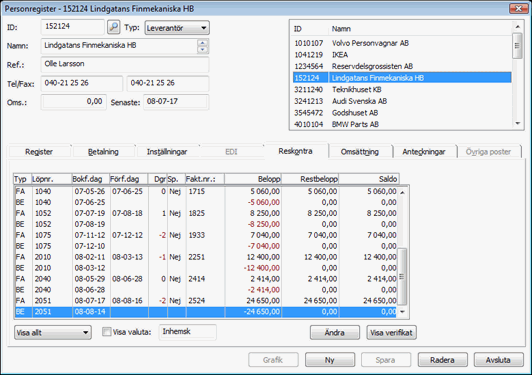Toggle the Visa valuta checkbox

(107, 332)
